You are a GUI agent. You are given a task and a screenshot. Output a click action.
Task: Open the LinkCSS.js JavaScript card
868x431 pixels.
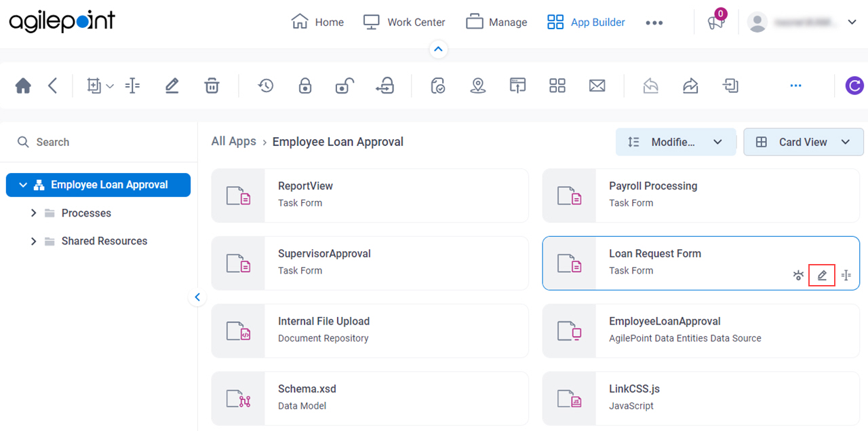pos(701,398)
